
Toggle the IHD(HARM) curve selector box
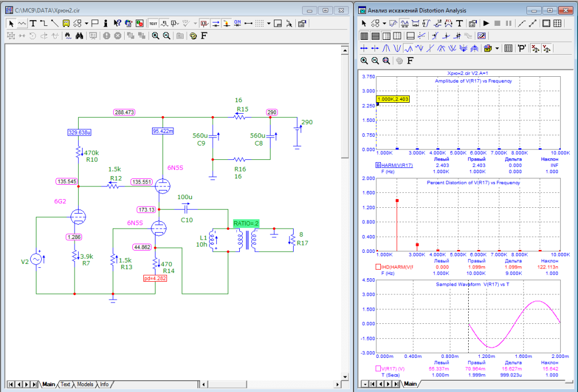pos(379,267)
